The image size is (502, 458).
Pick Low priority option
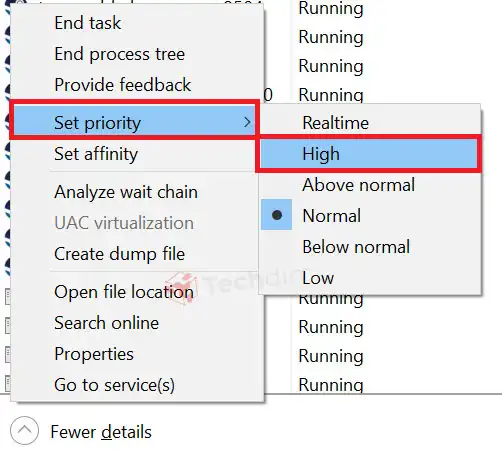pos(370,278)
